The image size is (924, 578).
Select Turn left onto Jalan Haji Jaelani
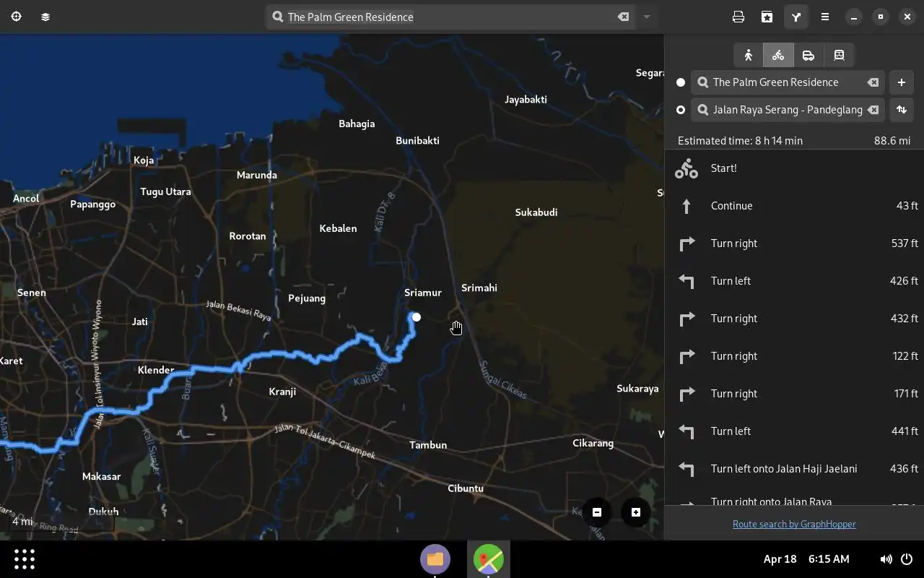pyautogui.click(x=794, y=469)
